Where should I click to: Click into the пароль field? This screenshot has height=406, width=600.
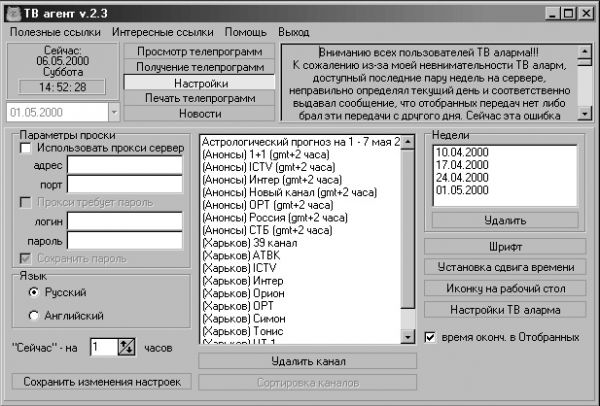click(125, 241)
